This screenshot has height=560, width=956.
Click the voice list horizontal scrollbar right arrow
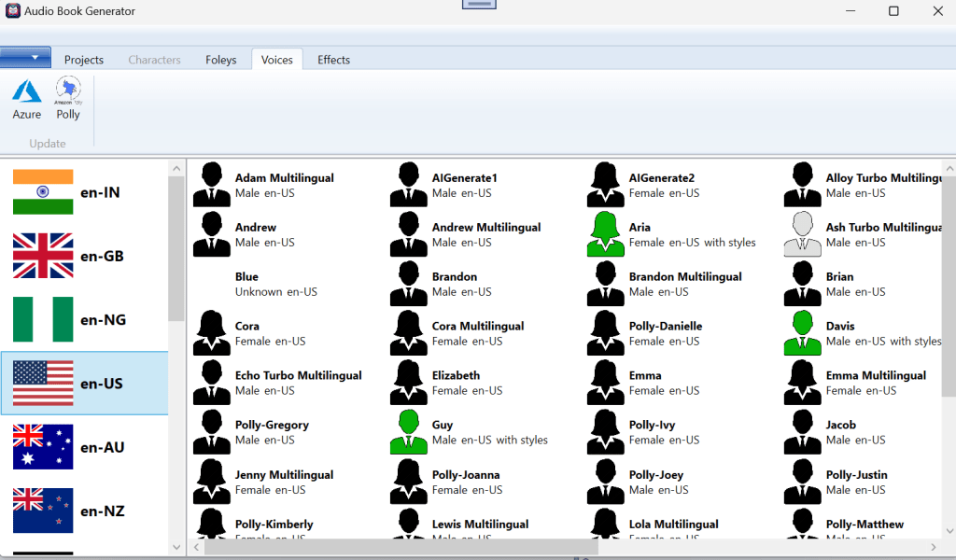point(935,547)
